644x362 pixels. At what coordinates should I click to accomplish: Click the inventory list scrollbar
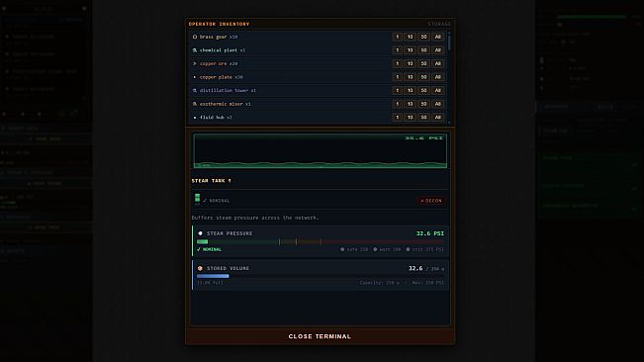coord(449,77)
